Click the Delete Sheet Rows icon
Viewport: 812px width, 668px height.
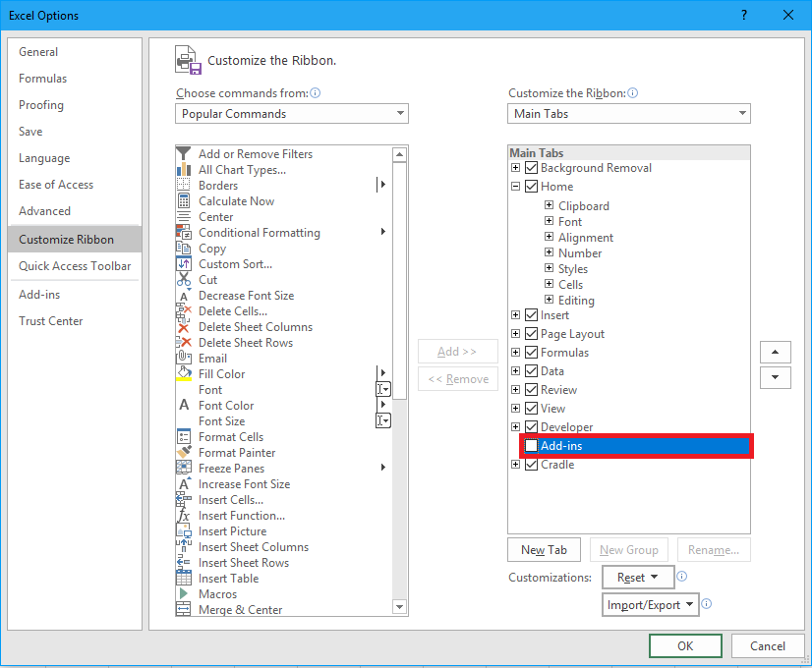183,343
